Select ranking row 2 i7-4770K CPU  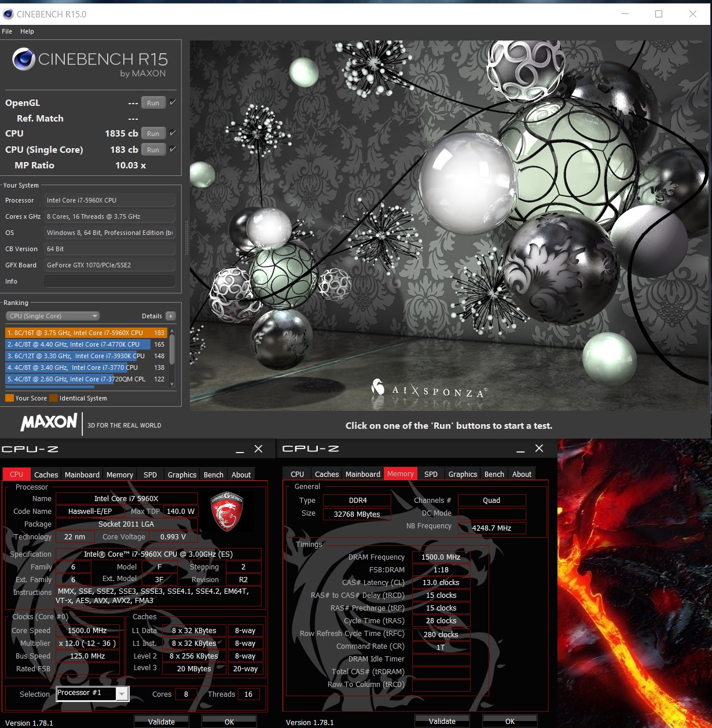86,344
